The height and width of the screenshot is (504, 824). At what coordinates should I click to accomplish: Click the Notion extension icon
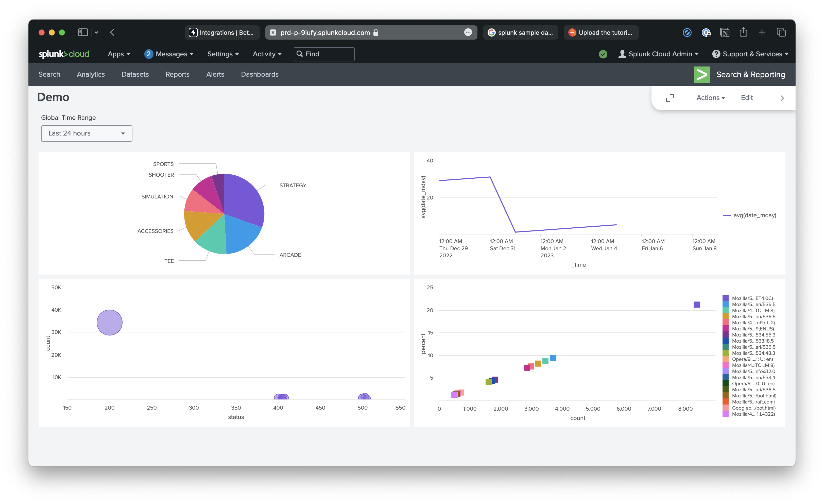click(x=725, y=32)
